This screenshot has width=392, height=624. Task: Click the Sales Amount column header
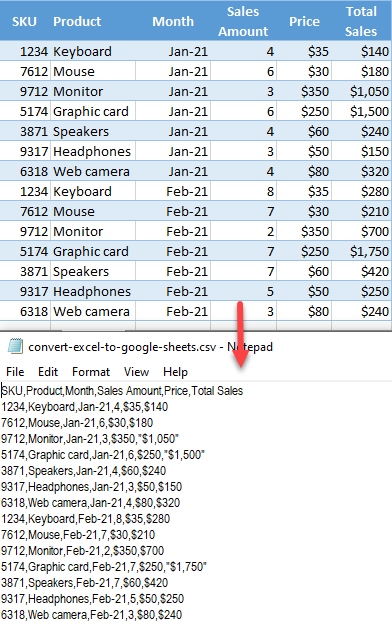(243, 21)
